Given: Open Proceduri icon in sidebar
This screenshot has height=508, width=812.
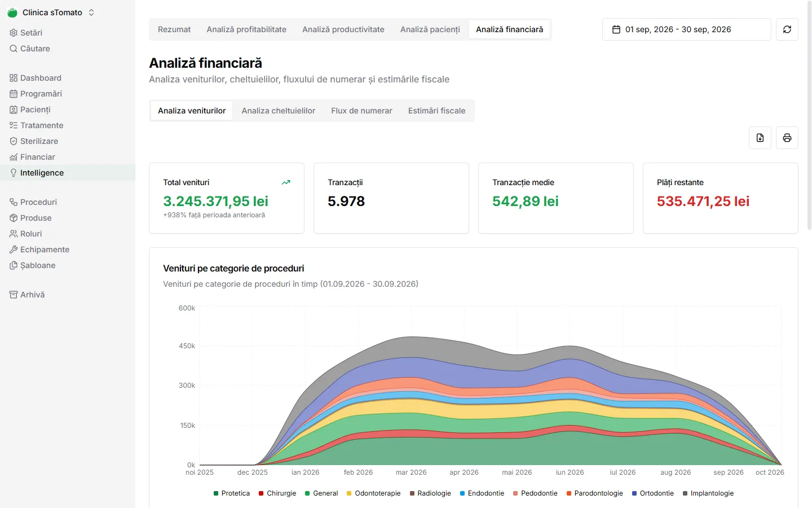Looking at the screenshot, I should (14, 202).
